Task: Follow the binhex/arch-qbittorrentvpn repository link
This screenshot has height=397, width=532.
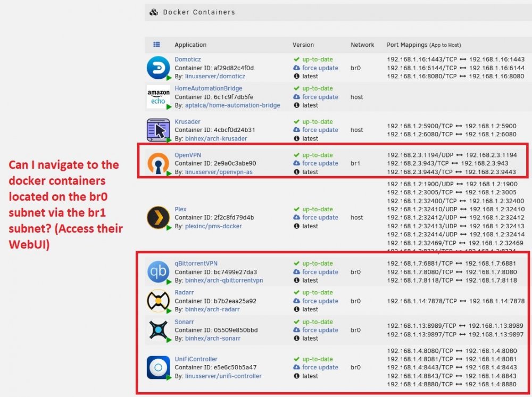Action: [x=224, y=280]
